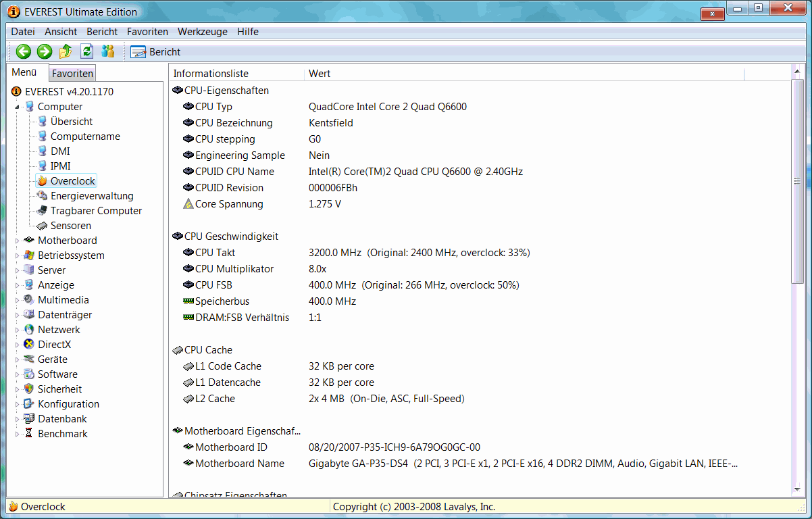Click the Overclock flame icon in tree
The width and height of the screenshot is (812, 519).
[42, 180]
